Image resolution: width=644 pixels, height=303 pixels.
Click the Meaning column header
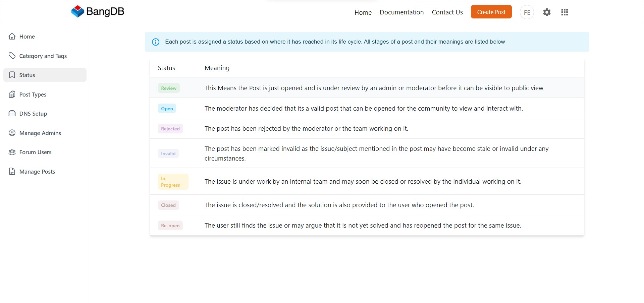[x=217, y=68]
